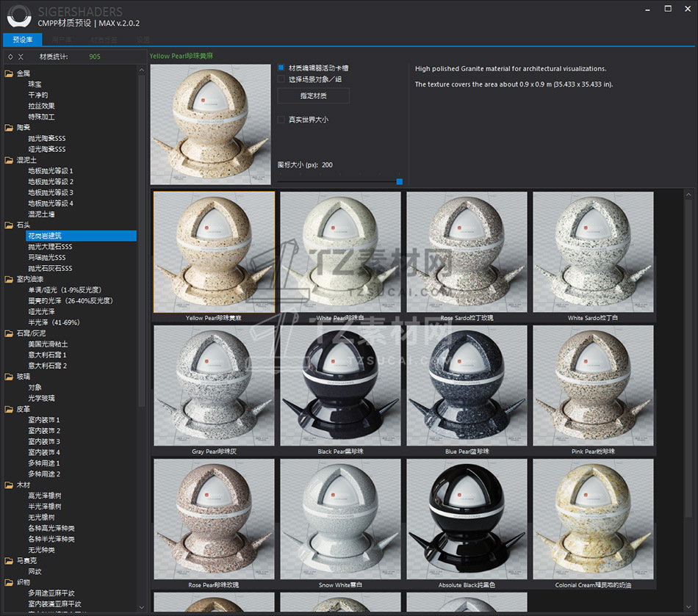698x616 pixels.
Task: Select the White Pearl material thumbnail
Action: (x=340, y=252)
